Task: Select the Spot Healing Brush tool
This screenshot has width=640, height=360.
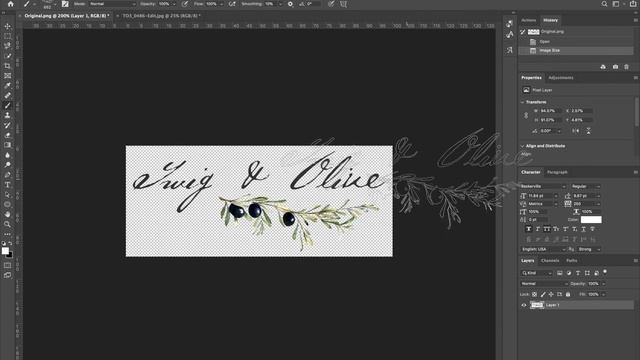Action: coord(7,96)
